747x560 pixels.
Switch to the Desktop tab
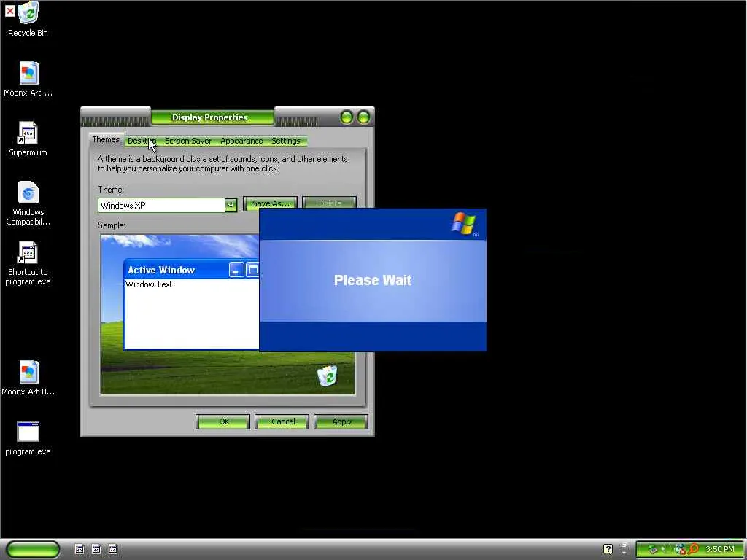142,141
